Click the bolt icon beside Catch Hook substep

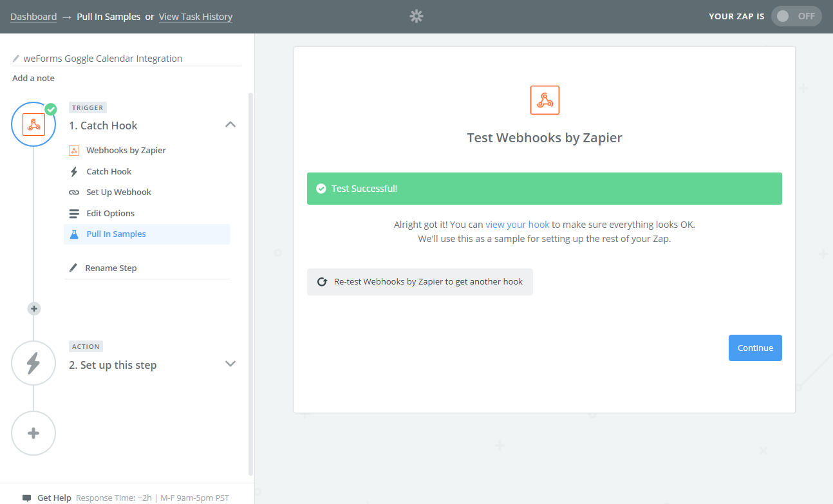click(x=74, y=172)
